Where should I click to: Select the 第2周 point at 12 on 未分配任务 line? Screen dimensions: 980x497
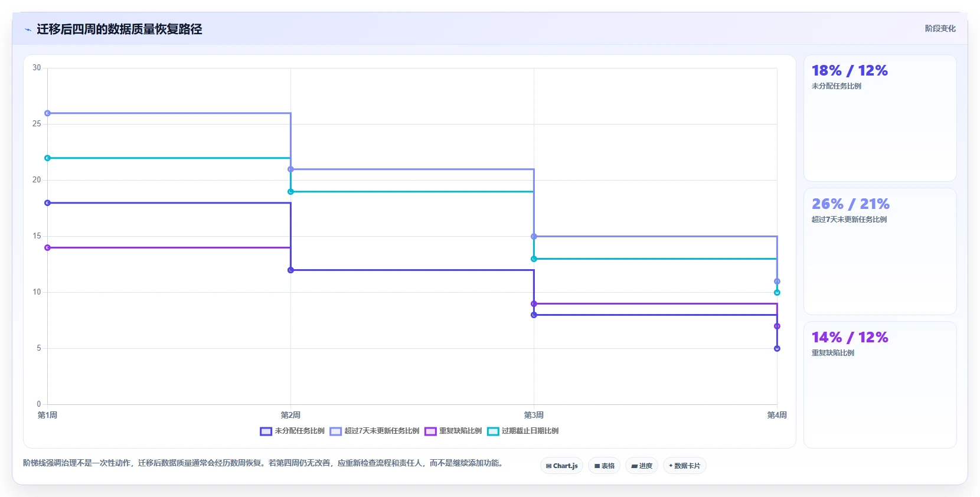(290, 270)
